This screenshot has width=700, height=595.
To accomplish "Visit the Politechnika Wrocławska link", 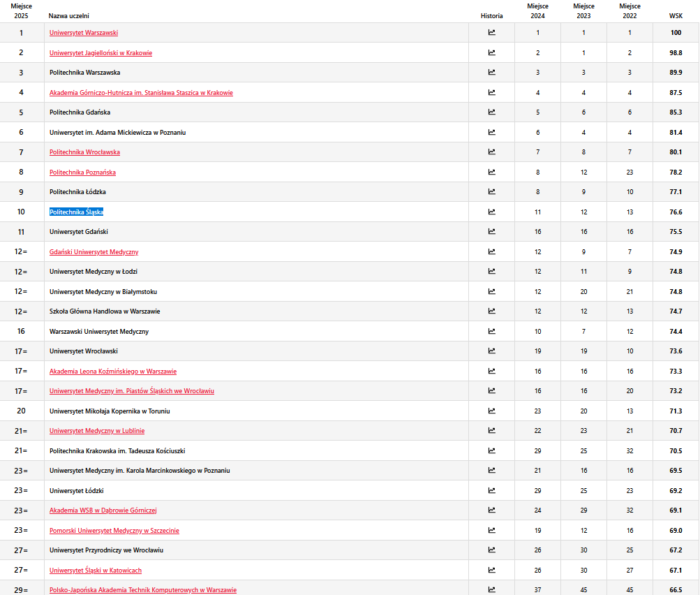I will point(84,152).
